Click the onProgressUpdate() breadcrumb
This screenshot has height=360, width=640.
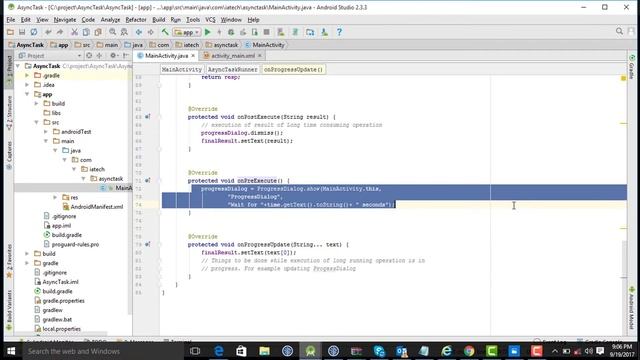pyautogui.click(x=293, y=69)
